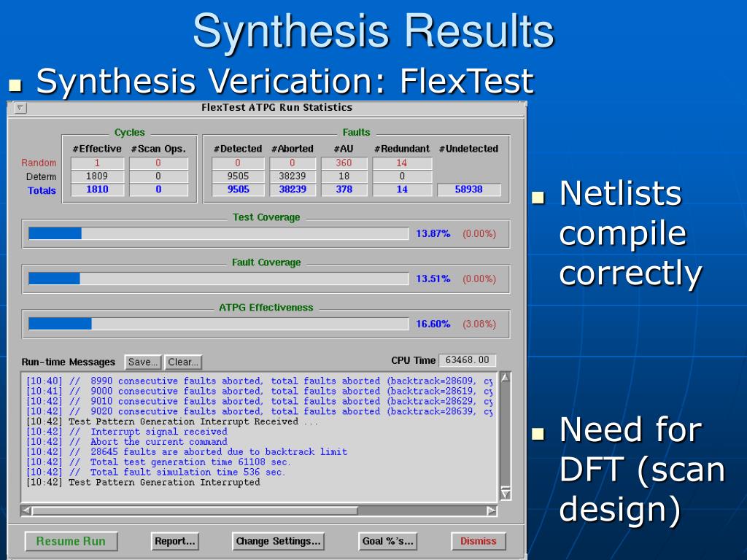Click the Totals row label

pyautogui.click(x=42, y=190)
